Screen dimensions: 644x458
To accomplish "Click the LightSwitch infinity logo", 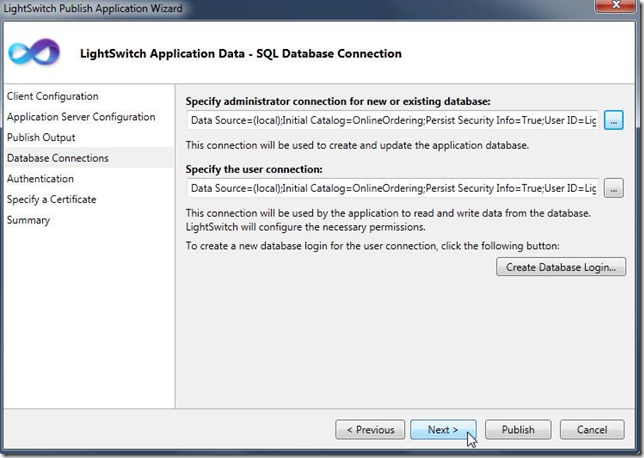I will tap(34, 52).
